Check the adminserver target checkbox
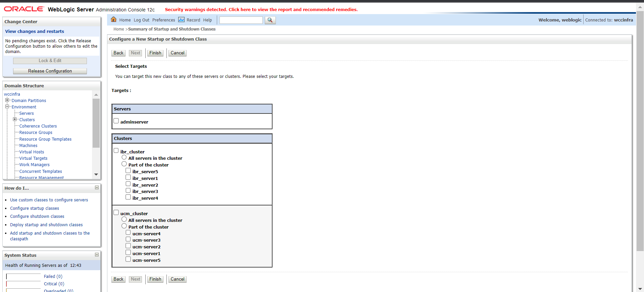The height and width of the screenshot is (292, 644). 116,121
